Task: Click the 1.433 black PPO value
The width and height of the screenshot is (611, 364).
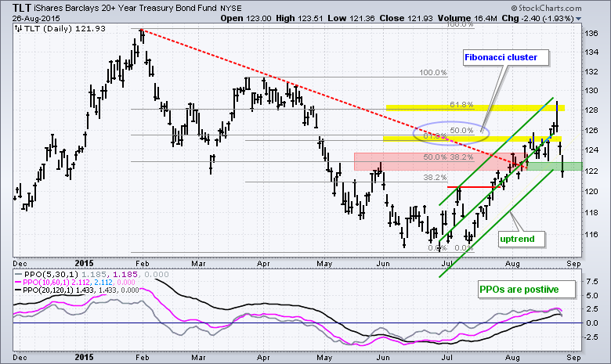Action: (85, 290)
